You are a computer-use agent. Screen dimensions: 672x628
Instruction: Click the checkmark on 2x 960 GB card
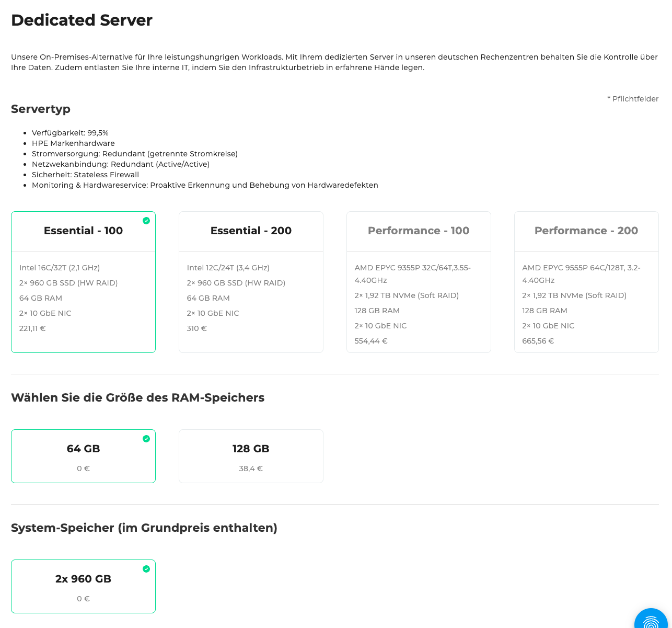(x=146, y=568)
